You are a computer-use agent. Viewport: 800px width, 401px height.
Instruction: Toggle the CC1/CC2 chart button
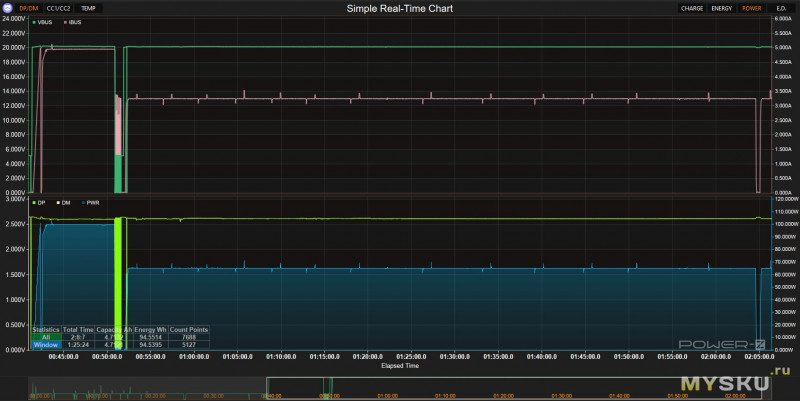[60, 8]
